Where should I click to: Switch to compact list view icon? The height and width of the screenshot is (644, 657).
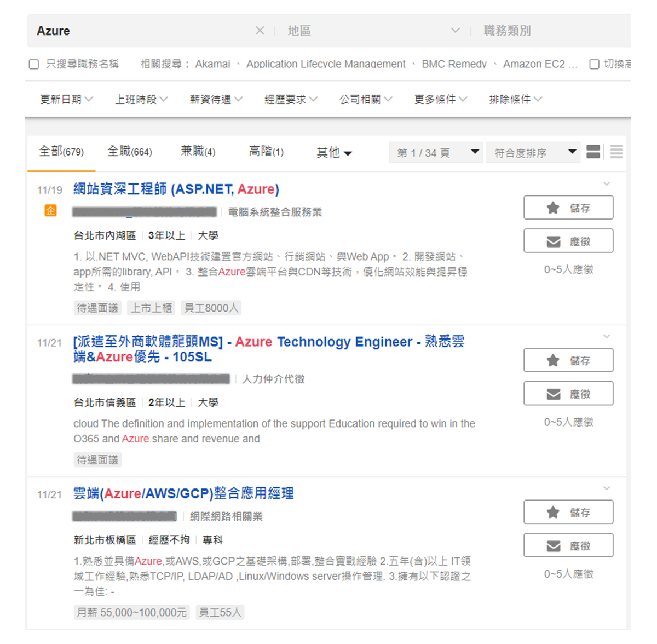(x=616, y=152)
